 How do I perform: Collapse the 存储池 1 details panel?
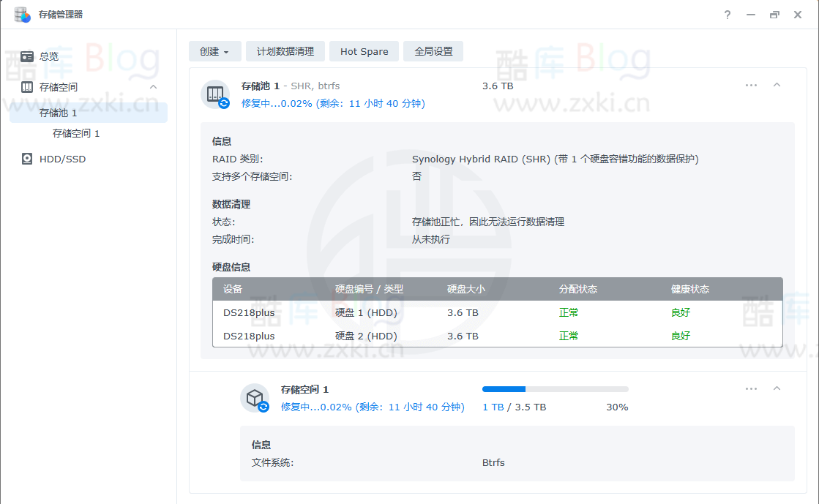[777, 85]
